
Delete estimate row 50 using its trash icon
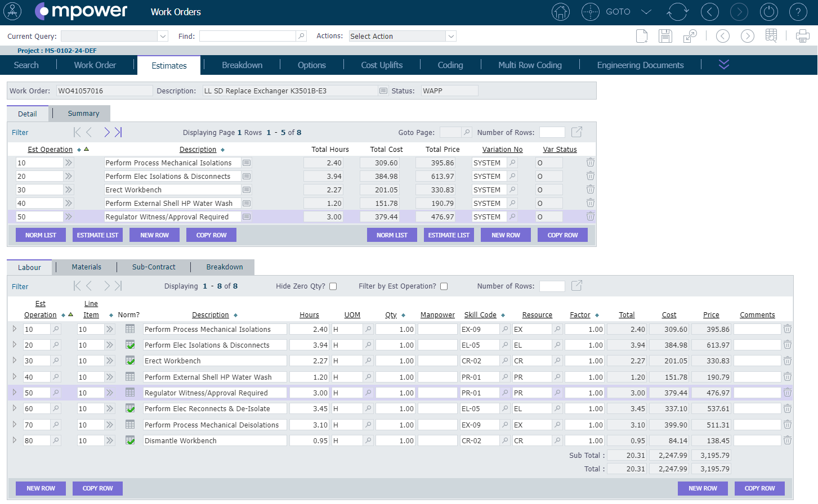590,216
